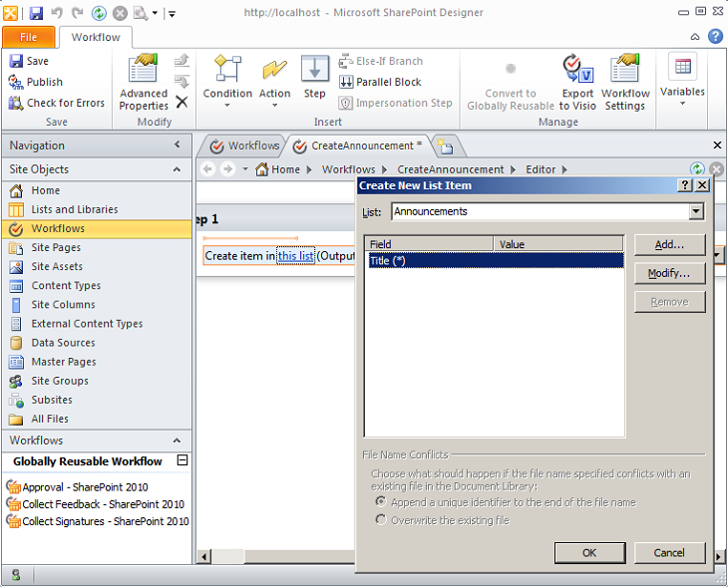
Task: Click the Delete X icon in Modify group
Action: coord(182,102)
